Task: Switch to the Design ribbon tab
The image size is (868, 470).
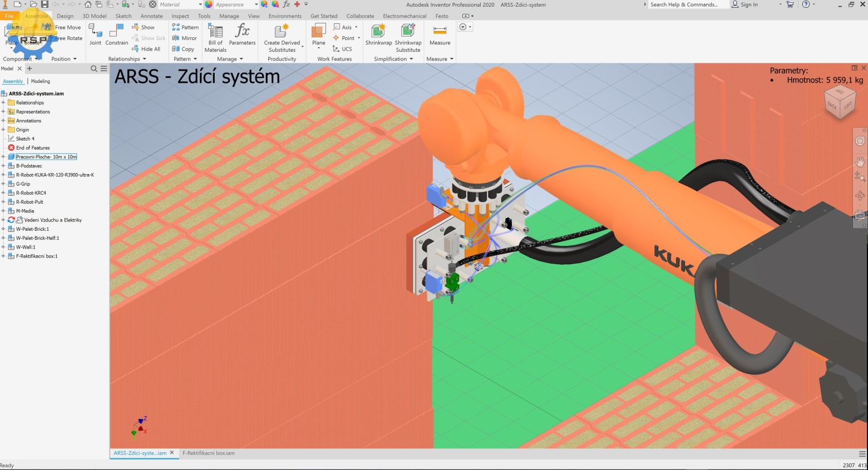Action: click(x=65, y=16)
